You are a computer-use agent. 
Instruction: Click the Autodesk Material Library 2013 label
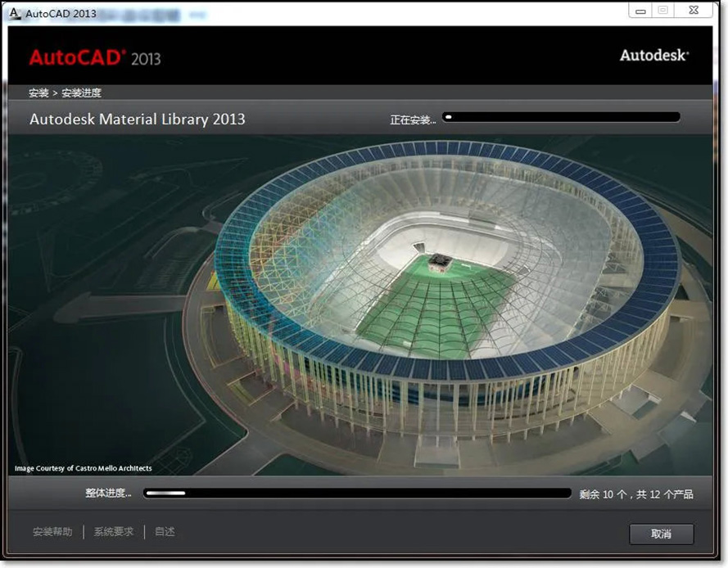(137, 119)
